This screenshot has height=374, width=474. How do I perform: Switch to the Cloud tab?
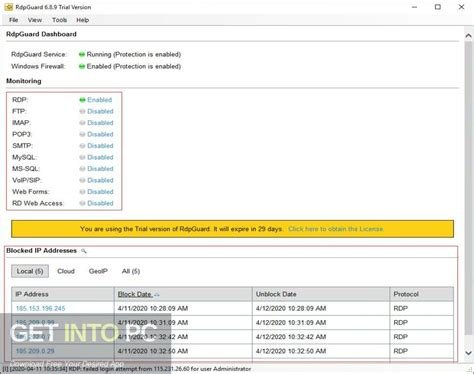coord(66,271)
